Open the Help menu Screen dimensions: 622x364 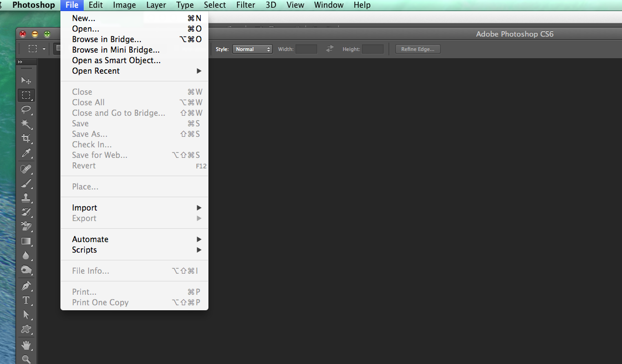362,5
